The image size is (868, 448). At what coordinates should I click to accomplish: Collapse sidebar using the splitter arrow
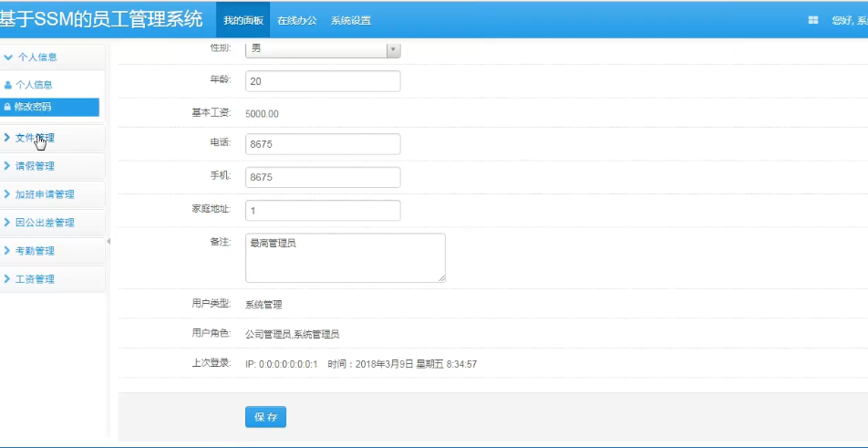point(108,242)
